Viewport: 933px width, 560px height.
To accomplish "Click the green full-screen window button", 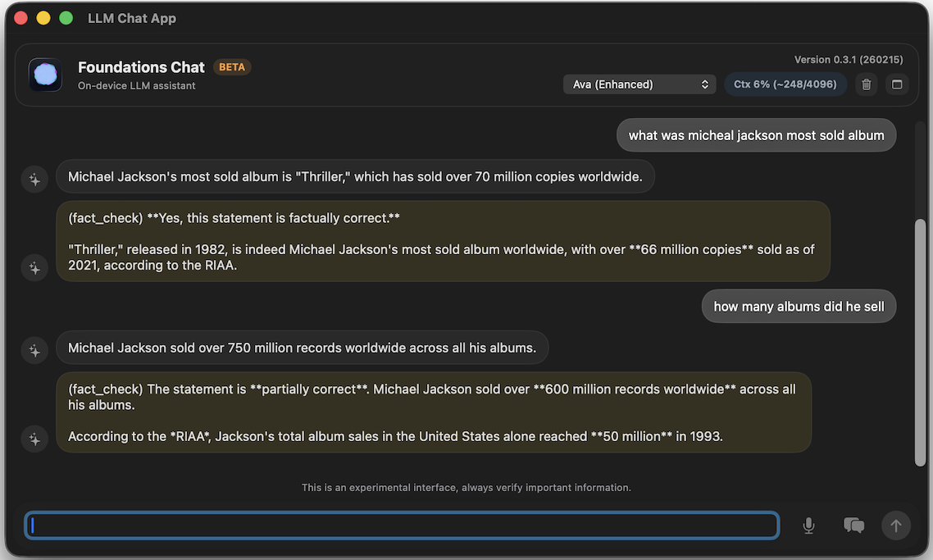I will click(66, 18).
